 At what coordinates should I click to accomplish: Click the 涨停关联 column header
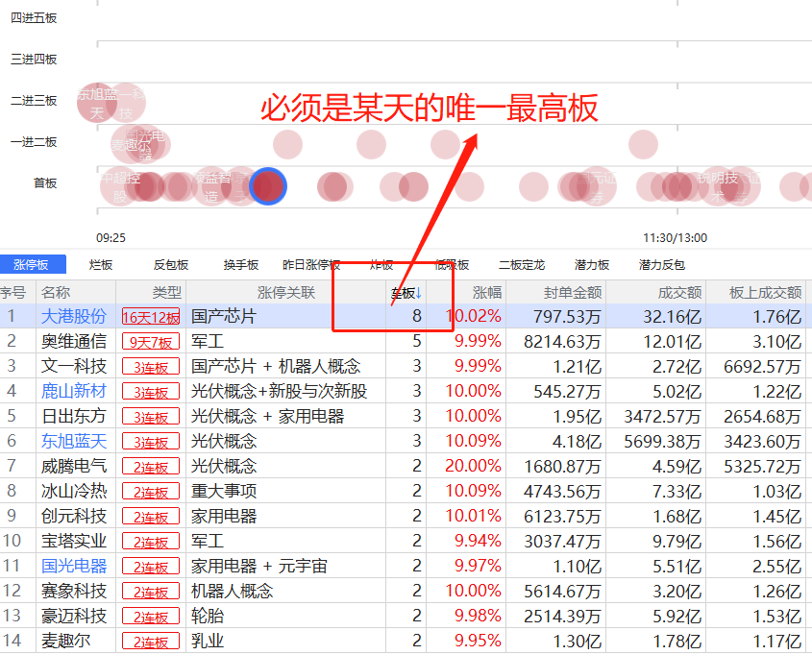[x=285, y=292]
